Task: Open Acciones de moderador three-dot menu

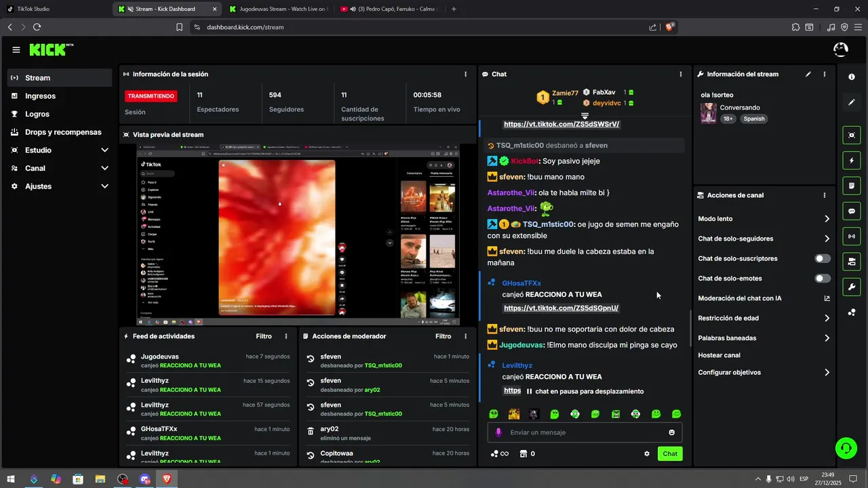Action: coord(465,336)
